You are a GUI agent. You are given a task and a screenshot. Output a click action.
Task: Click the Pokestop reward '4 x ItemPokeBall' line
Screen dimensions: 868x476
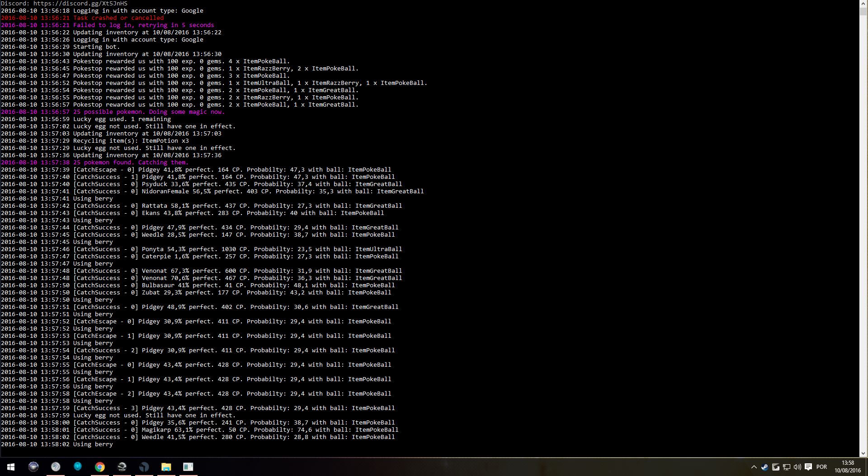tap(146, 61)
